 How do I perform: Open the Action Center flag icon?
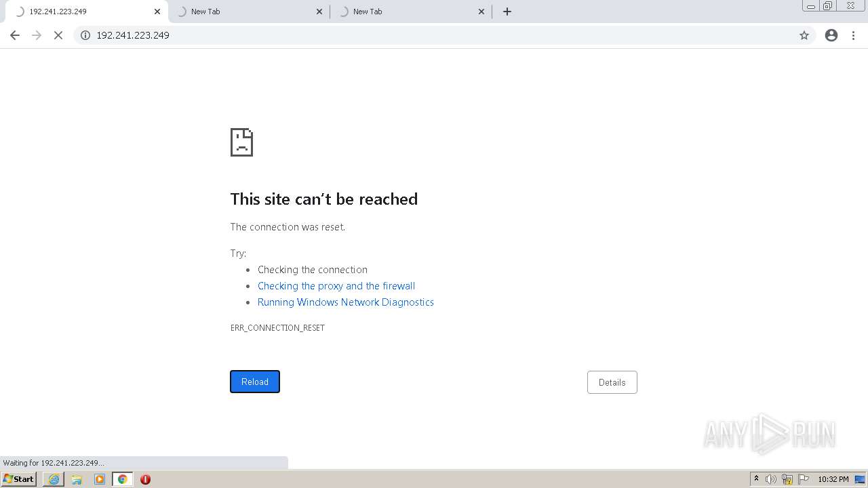coord(804,479)
